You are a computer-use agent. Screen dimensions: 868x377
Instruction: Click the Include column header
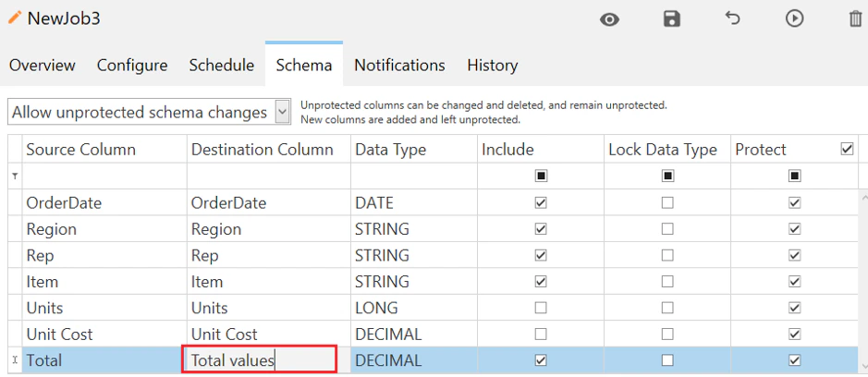541,150
